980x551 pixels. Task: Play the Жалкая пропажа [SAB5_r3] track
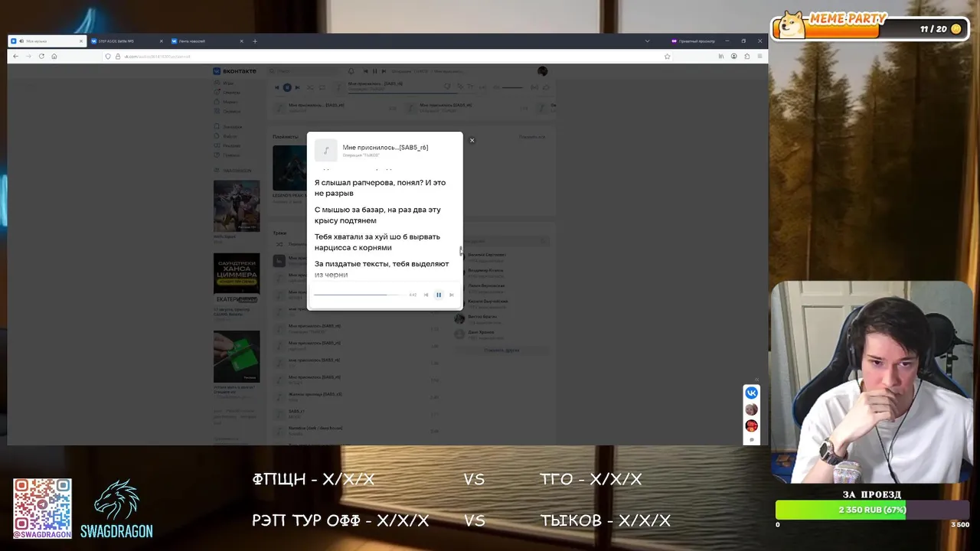[x=352, y=396]
